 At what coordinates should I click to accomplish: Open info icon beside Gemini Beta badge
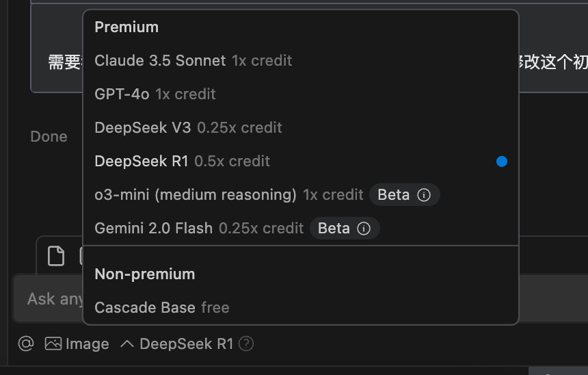tap(363, 229)
